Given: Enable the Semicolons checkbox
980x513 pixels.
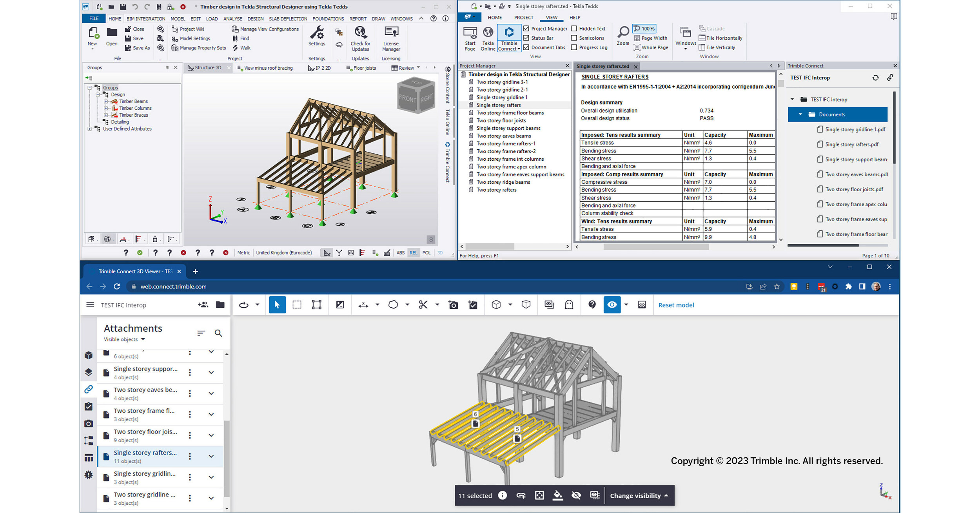Looking at the screenshot, I should 574,38.
